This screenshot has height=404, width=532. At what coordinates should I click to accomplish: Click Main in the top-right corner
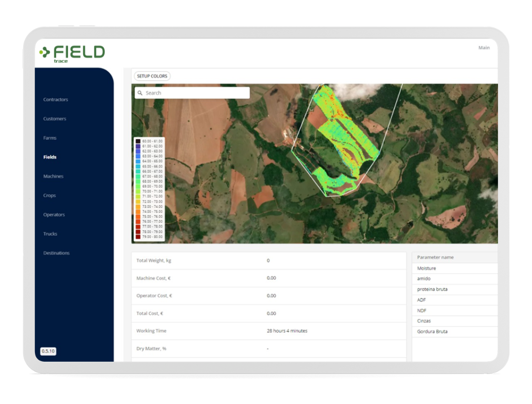[484, 48]
